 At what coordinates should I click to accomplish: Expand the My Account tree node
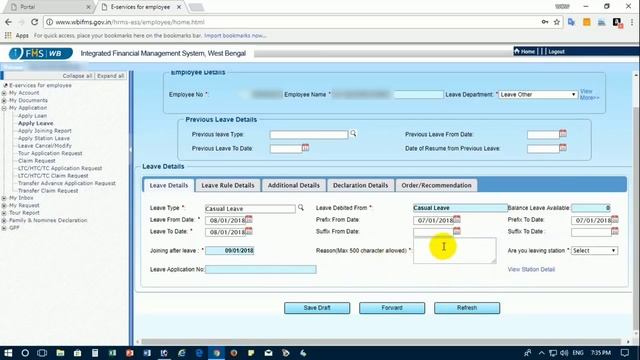click(x=4, y=93)
